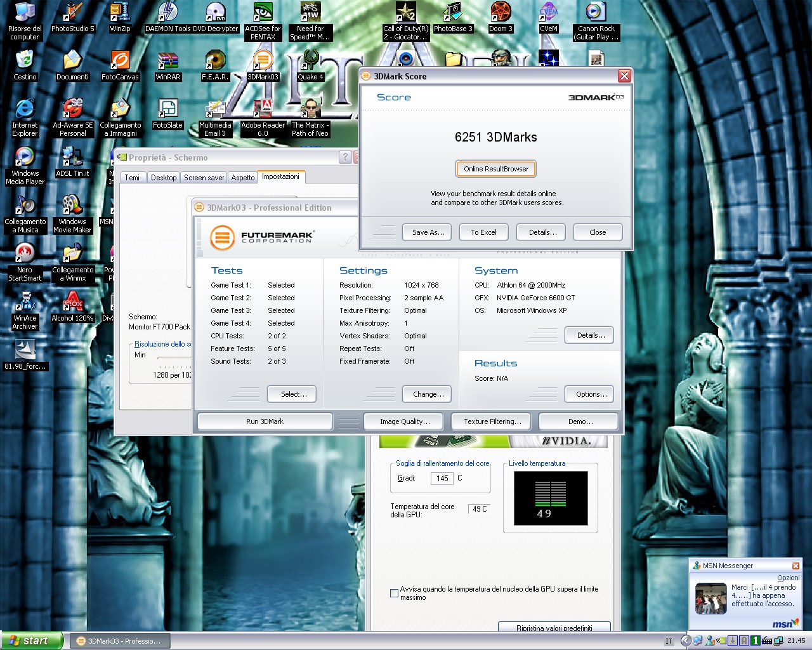Launch The Matrix Path of Neo icon
812x650 pixels.
click(310, 118)
